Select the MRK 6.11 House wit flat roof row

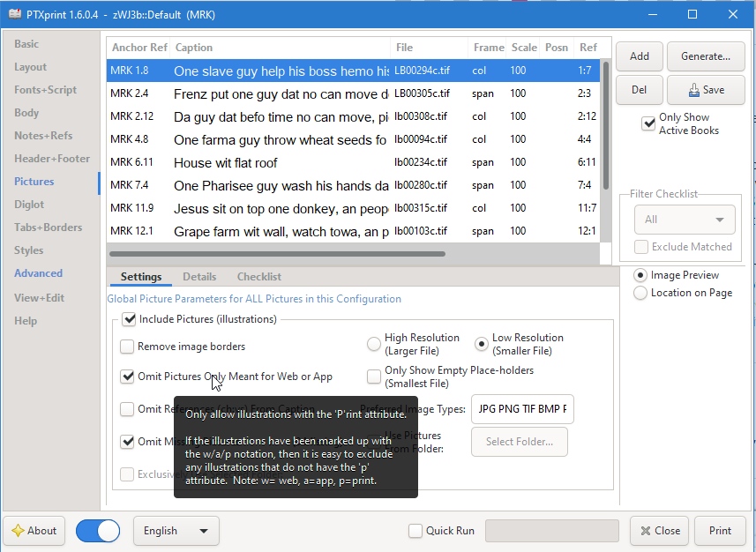[353, 162]
